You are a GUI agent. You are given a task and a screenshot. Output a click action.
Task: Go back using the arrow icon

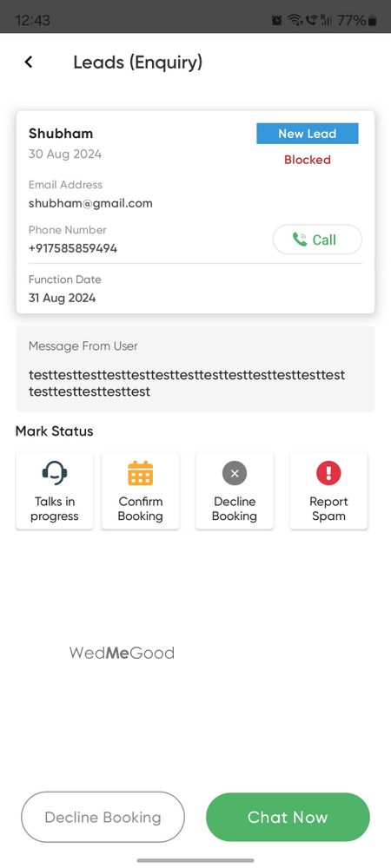[29, 62]
